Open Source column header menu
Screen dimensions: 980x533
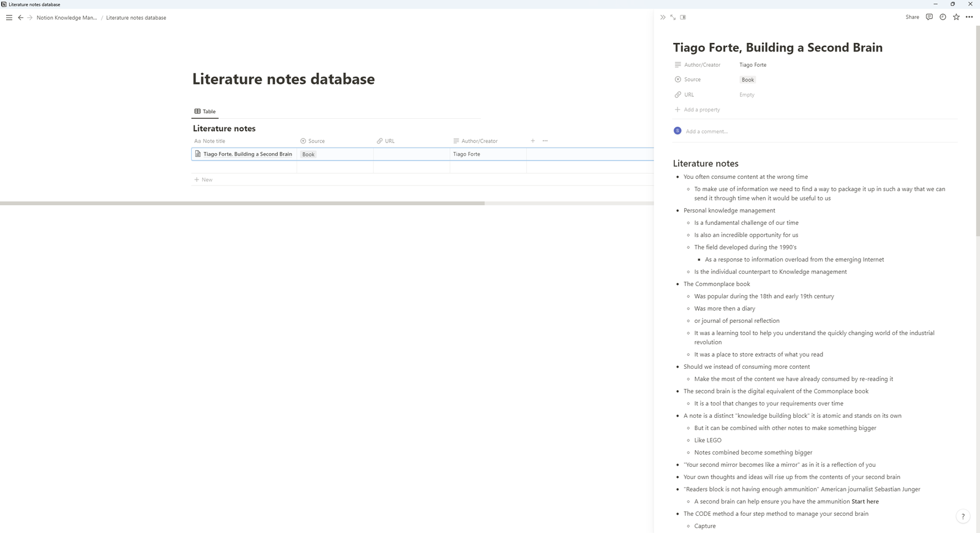click(312, 141)
